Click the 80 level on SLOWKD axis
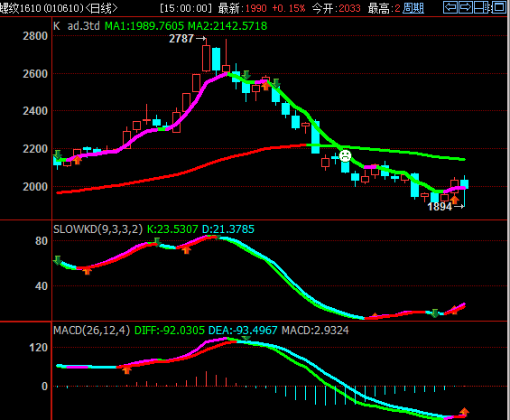510x420 pixels. 42,241
